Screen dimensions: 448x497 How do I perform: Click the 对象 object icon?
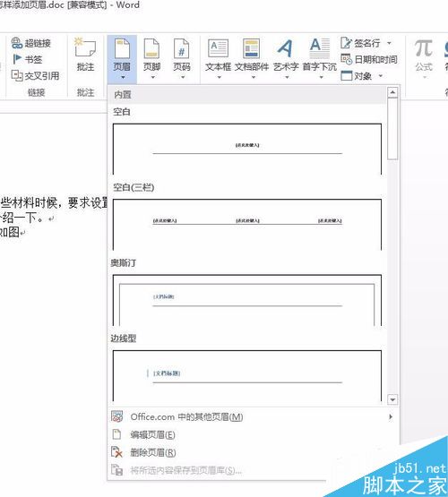coord(347,75)
